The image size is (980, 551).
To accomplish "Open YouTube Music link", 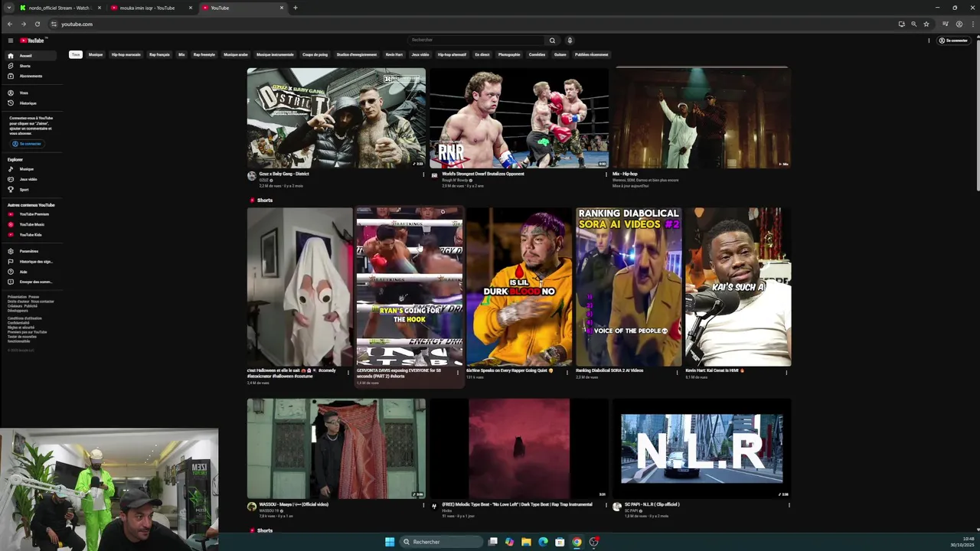I will click(31, 224).
